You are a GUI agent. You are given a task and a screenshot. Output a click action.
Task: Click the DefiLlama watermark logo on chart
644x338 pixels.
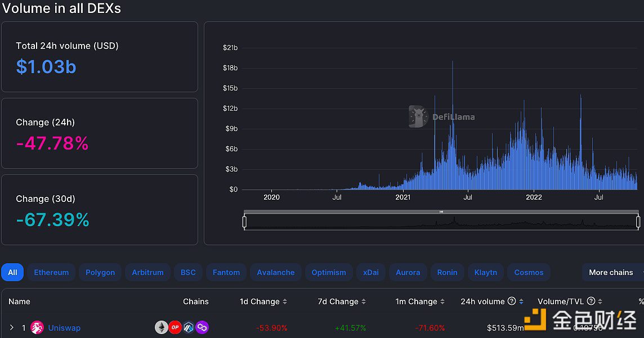click(x=419, y=116)
